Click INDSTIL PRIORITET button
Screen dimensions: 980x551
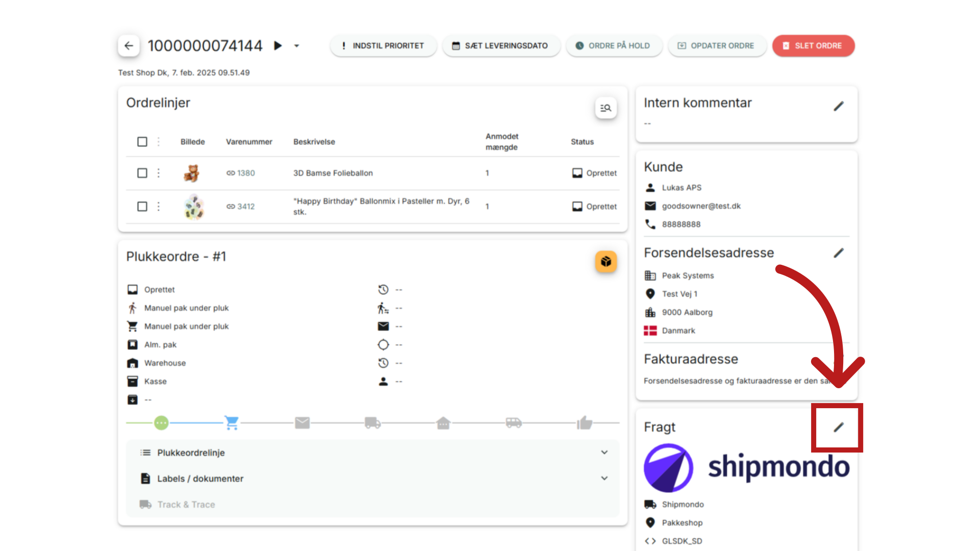coord(383,45)
